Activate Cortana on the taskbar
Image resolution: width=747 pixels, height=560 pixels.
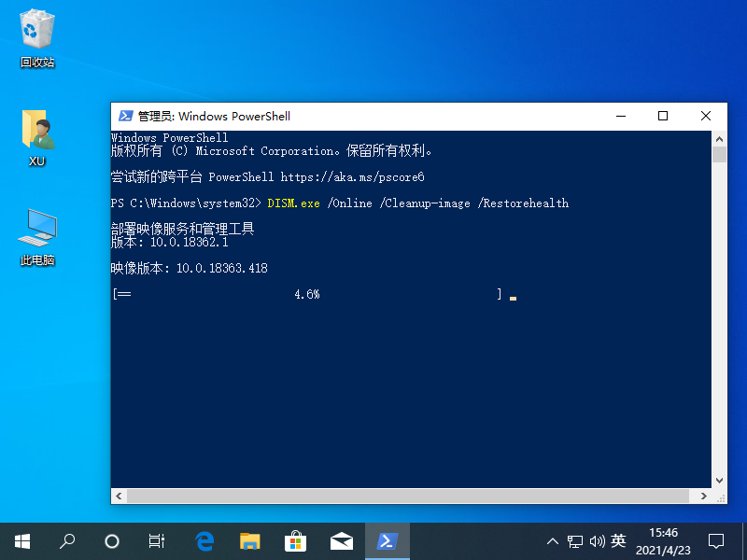pyautogui.click(x=112, y=541)
